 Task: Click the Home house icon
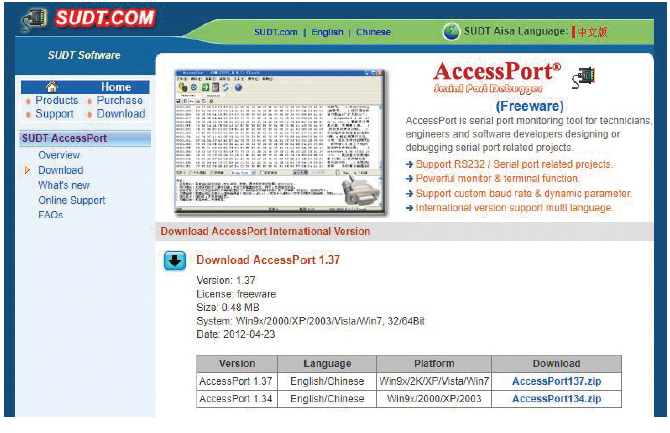click(x=52, y=87)
